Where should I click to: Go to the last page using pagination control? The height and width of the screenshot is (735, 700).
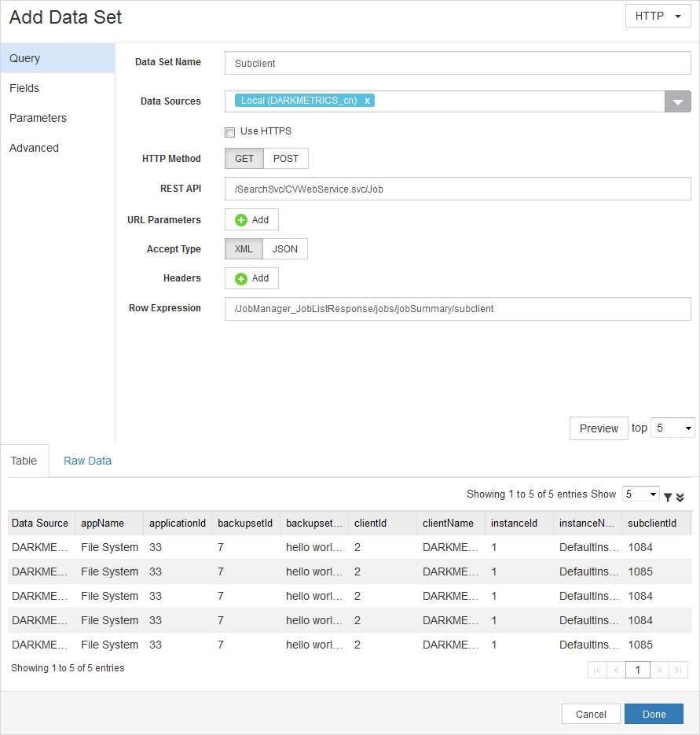coord(679,669)
